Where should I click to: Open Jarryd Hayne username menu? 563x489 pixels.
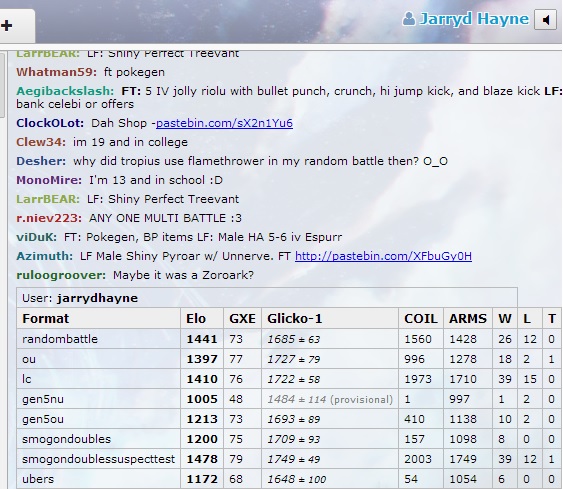(474, 19)
